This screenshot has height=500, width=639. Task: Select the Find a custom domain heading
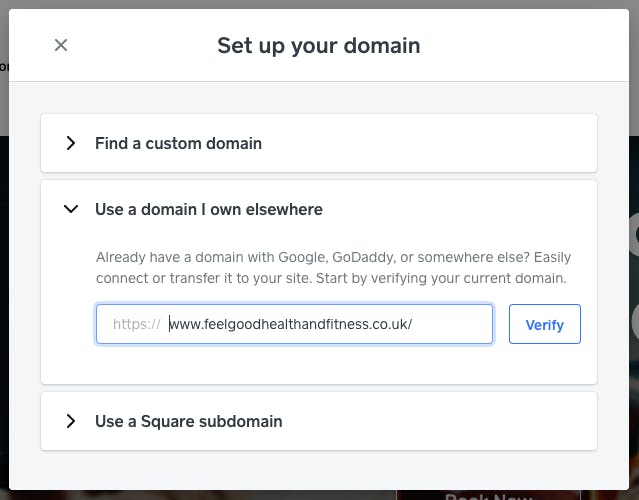(178, 143)
